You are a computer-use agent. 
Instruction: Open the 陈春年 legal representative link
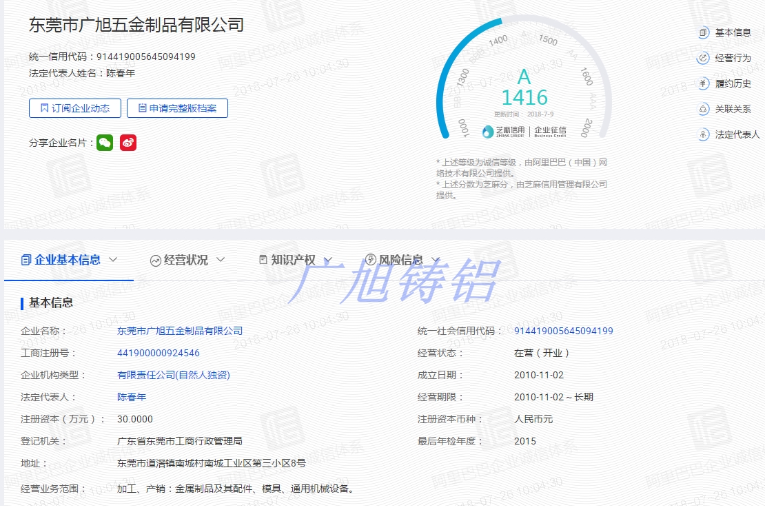[132, 397]
